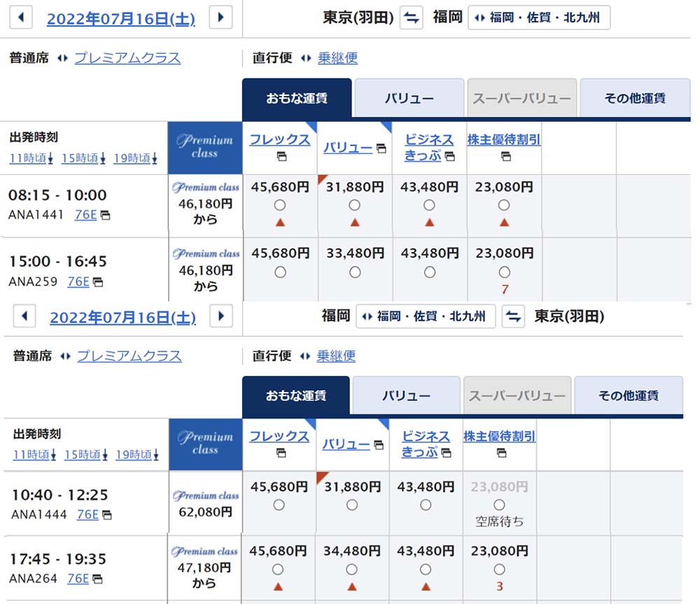Choose Premium class 46,180円から for ANA1441
Viewport: 700px width, 604px height.
[x=205, y=205]
